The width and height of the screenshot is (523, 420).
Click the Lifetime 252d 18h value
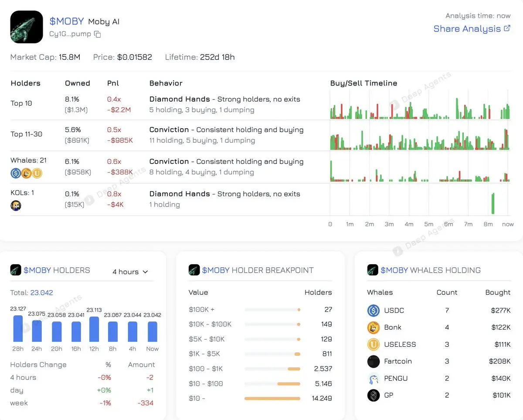[x=217, y=57]
